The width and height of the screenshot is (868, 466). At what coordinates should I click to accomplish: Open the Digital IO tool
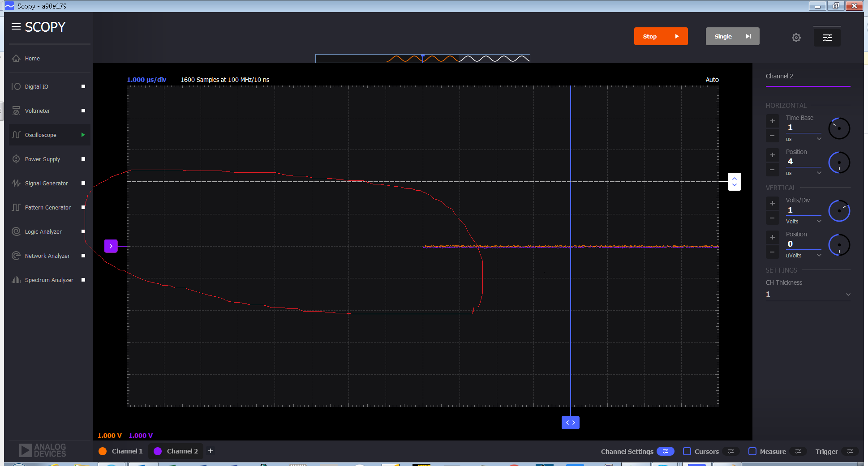tap(49, 86)
